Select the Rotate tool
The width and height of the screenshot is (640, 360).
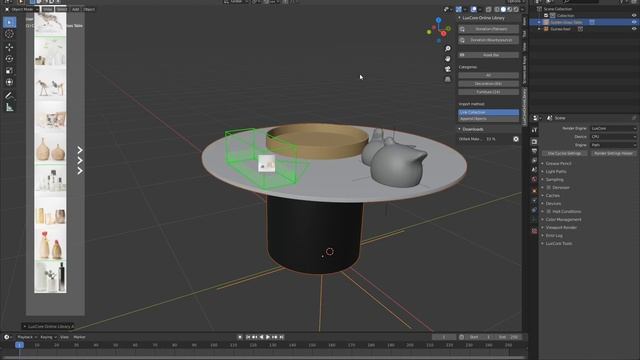[9, 59]
